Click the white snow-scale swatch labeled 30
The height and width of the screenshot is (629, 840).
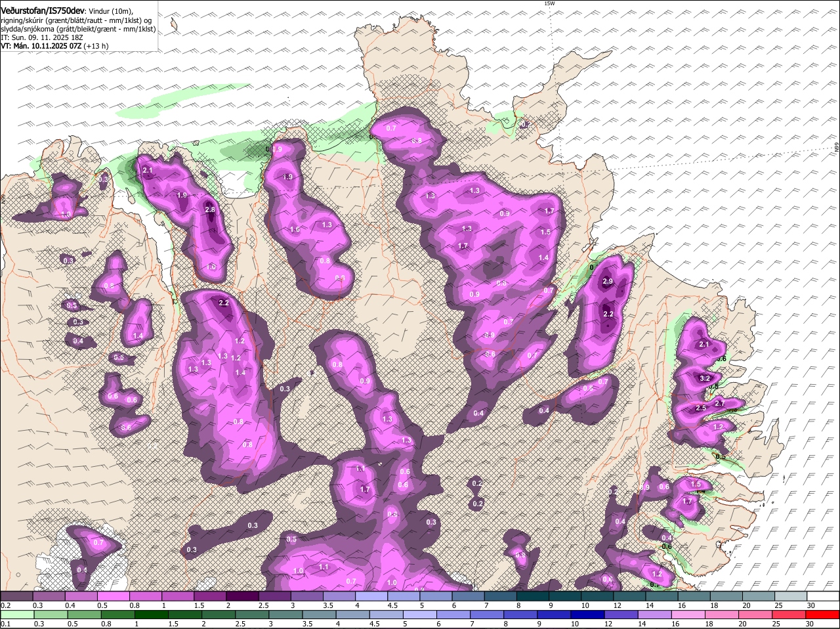(x=824, y=596)
